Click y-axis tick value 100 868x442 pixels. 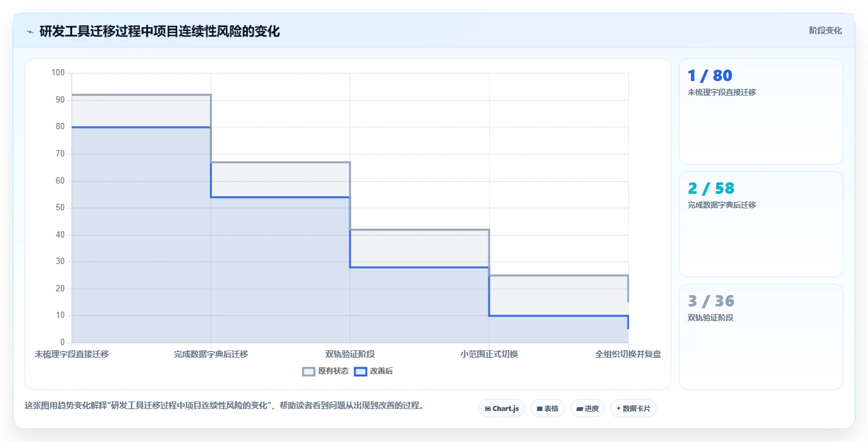(58, 73)
